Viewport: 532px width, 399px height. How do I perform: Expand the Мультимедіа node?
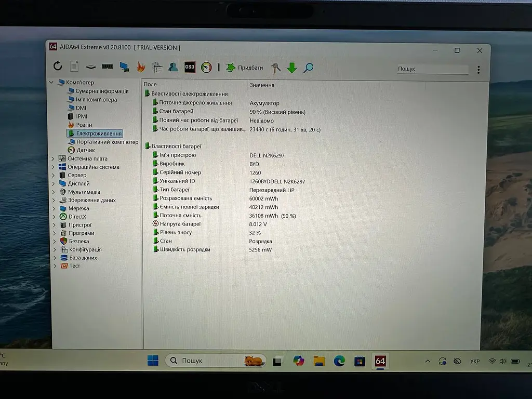[54, 192]
